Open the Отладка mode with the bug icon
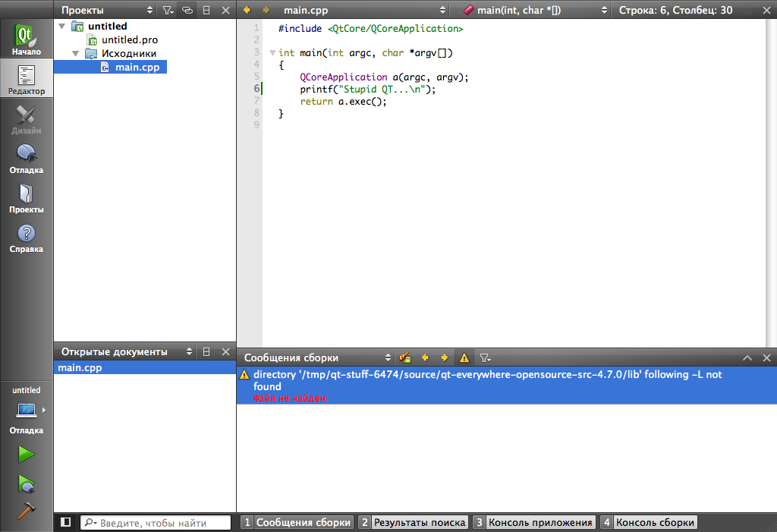Screen dimensions: 777x532 click(x=27, y=158)
